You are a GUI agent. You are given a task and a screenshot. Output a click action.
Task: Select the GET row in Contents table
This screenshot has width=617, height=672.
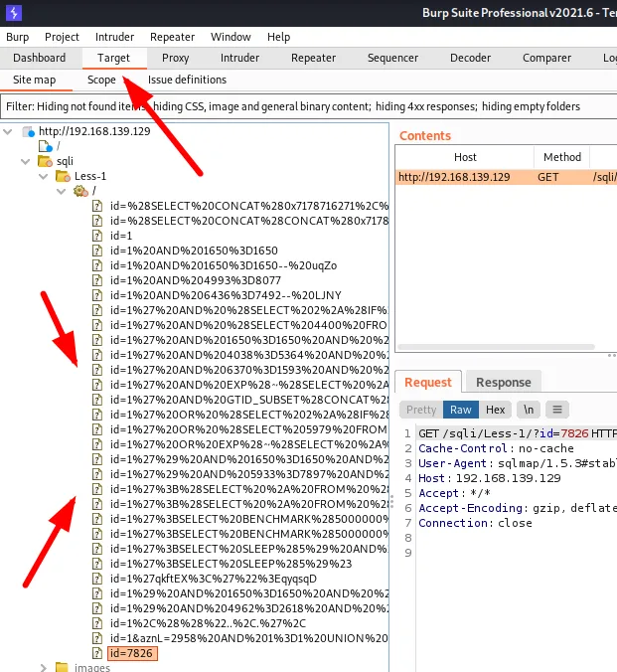coord(506,177)
